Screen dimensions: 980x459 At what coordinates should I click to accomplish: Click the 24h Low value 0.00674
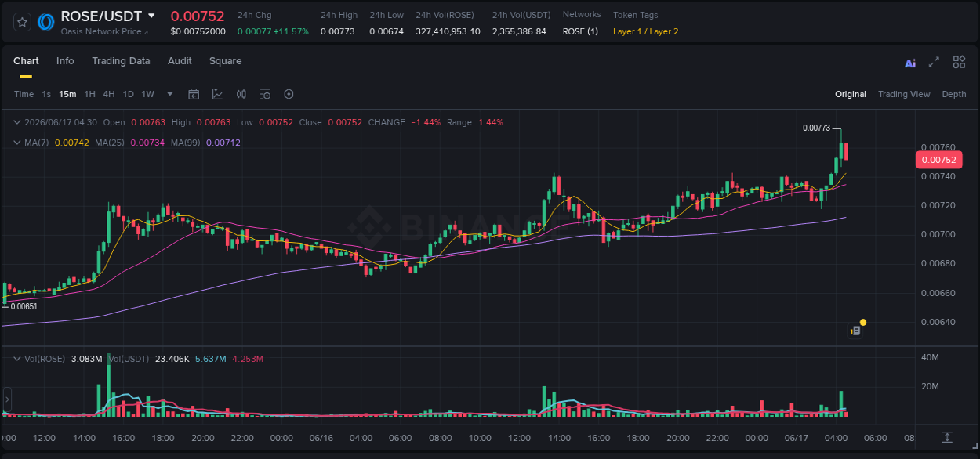pyautogui.click(x=387, y=31)
